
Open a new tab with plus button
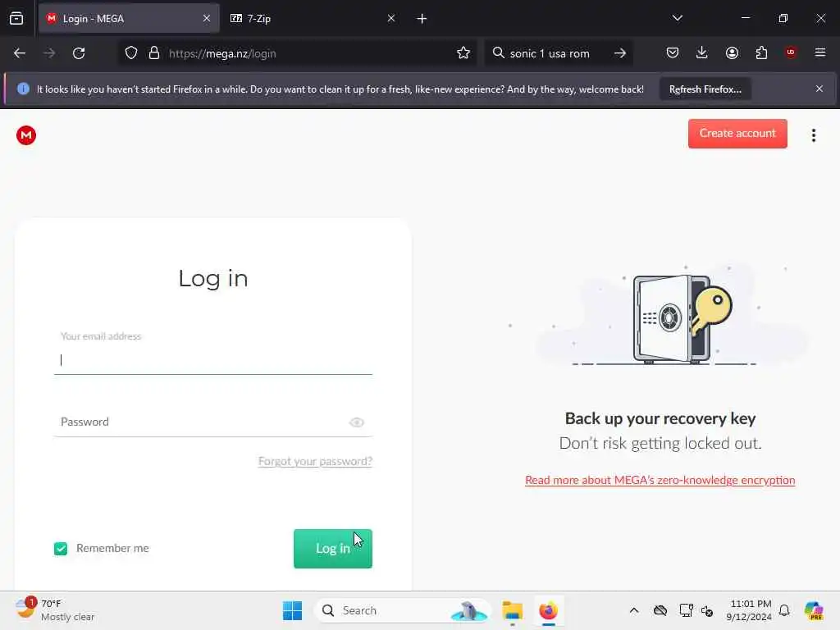(422, 19)
